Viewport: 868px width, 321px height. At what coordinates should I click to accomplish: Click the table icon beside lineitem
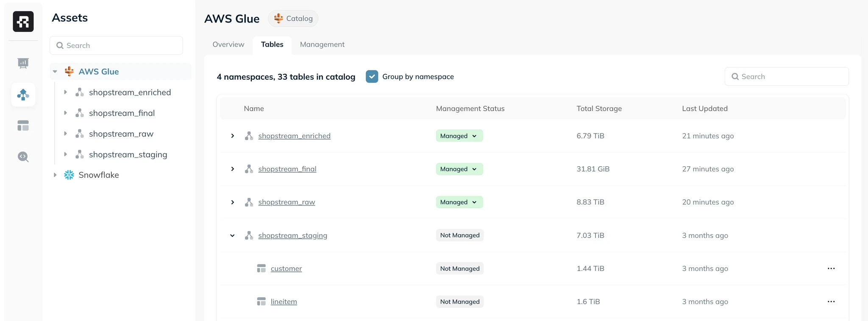262,301
